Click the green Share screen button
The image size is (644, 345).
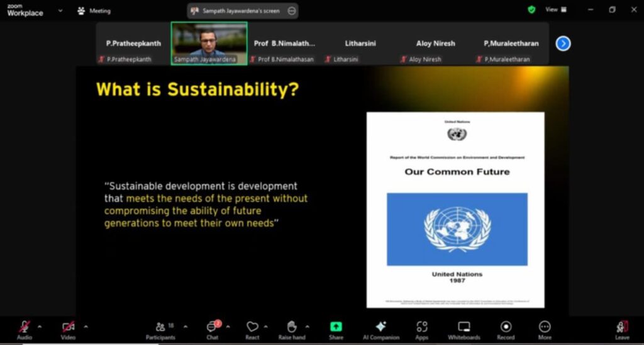pos(336,330)
